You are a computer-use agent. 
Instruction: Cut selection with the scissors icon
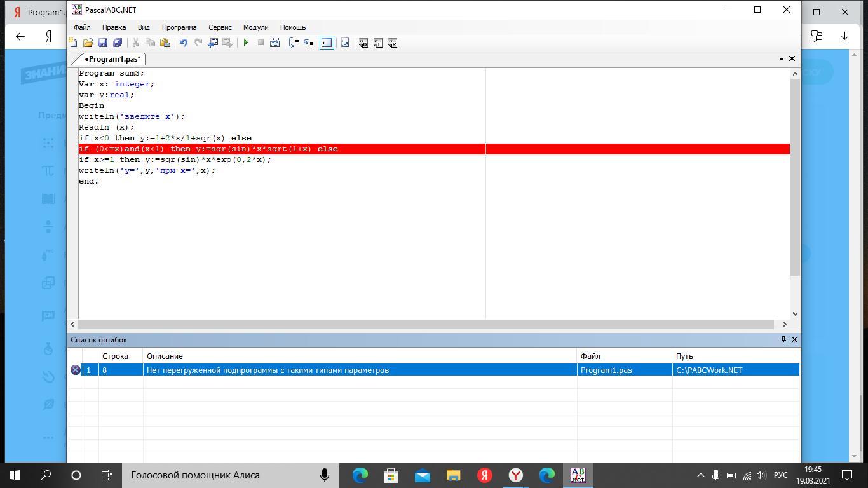point(135,43)
